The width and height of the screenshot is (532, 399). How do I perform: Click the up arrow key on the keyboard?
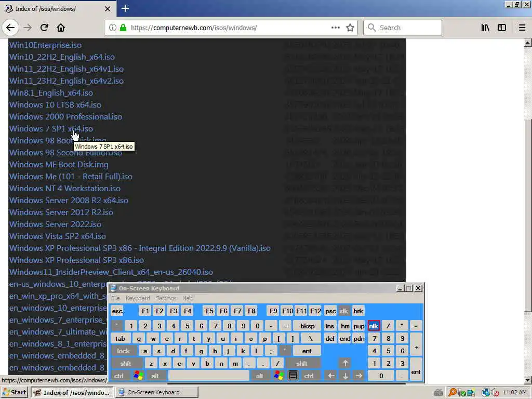click(345, 363)
